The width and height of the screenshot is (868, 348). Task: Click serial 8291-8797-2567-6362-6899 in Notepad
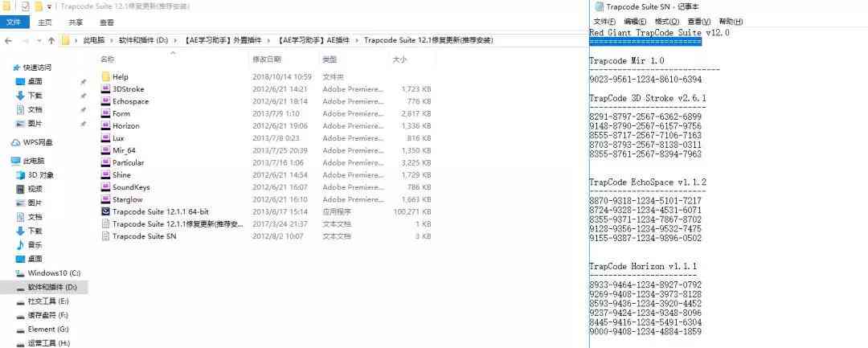(x=645, y=117)
